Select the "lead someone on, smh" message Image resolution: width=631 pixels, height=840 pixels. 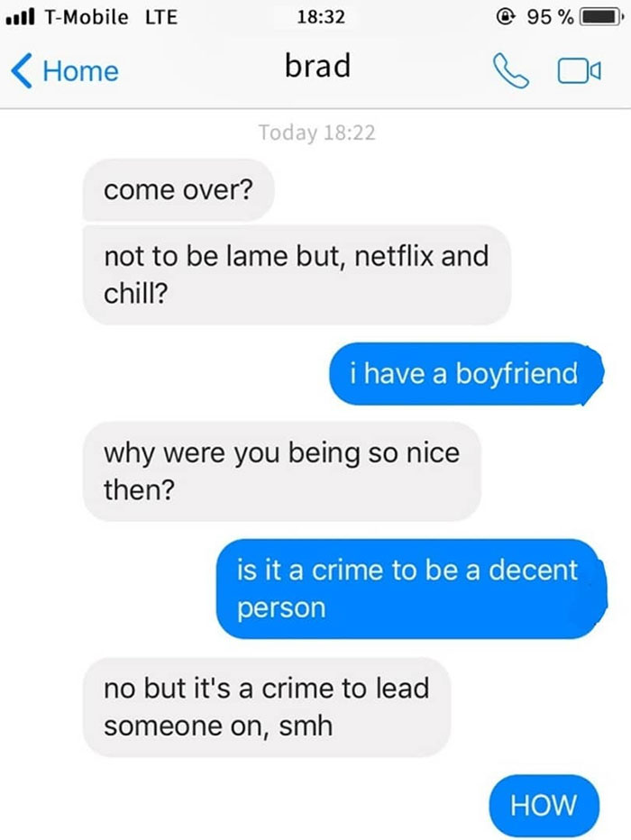[x=267, y=708]
